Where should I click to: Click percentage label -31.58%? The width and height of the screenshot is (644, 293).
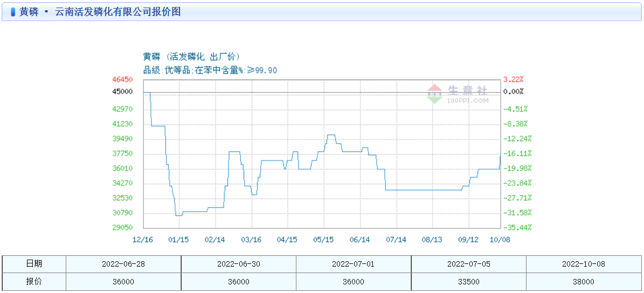pyautogui.click(x=518, y=213)
